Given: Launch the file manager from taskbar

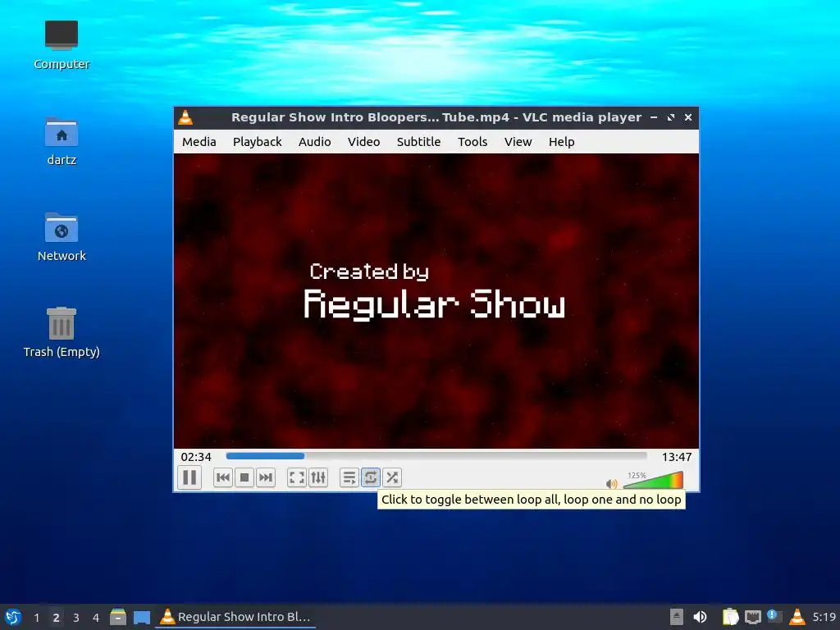Looking at the screenshot, I should tap(118, 617).
